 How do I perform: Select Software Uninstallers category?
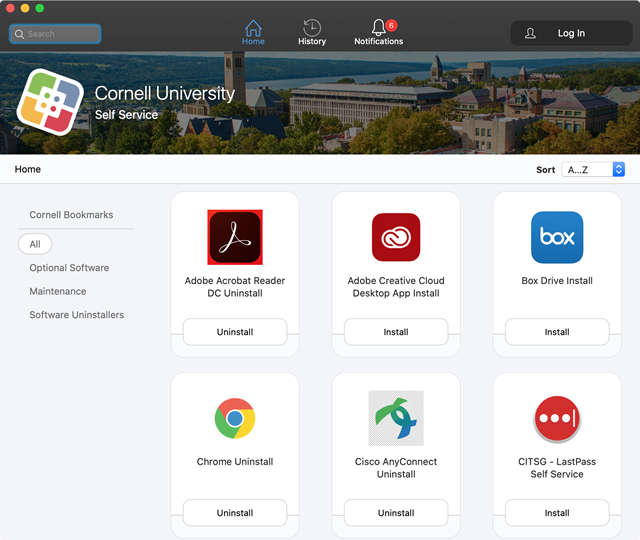pos(76,315)
